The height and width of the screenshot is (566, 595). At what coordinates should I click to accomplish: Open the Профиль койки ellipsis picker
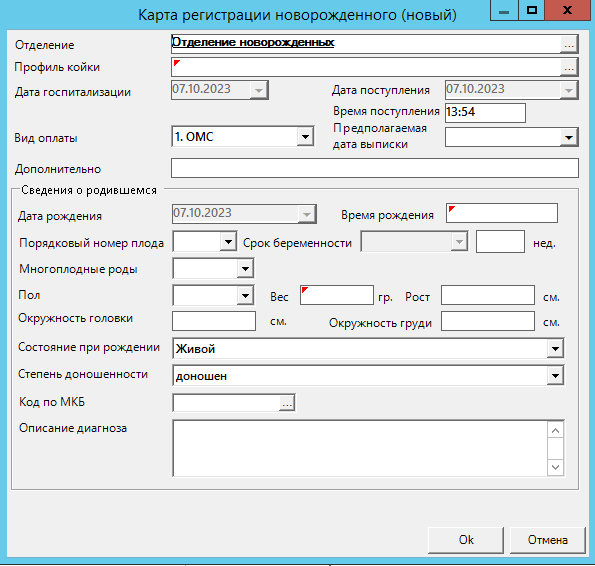click(x=569, y=68)
